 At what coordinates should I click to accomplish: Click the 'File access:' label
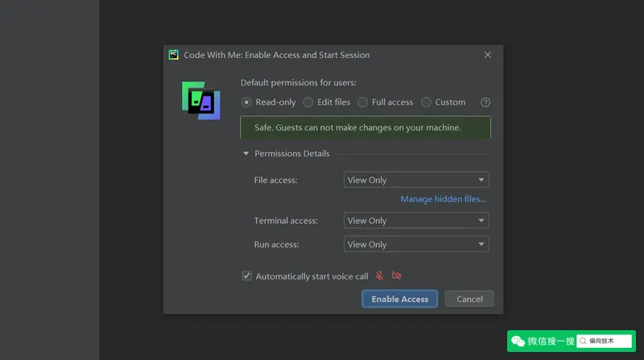click(275, 180)
